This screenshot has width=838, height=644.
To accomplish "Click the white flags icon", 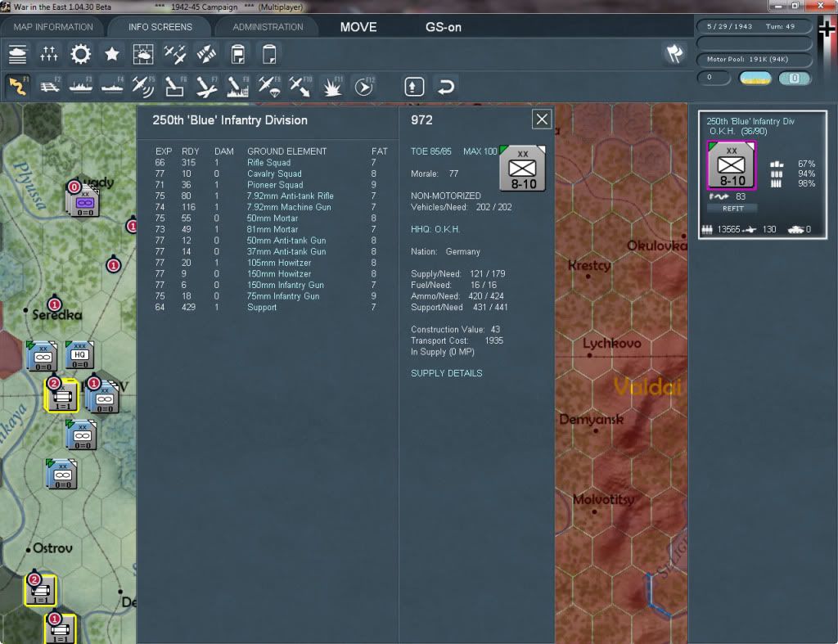I will point(674,53).
